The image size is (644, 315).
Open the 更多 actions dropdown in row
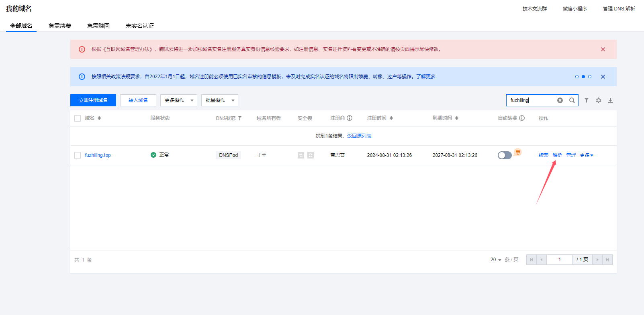pos(586,155)
